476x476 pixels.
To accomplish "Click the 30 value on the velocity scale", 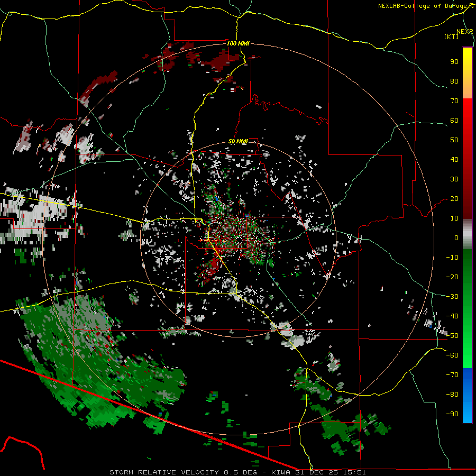I will (454, 179).
